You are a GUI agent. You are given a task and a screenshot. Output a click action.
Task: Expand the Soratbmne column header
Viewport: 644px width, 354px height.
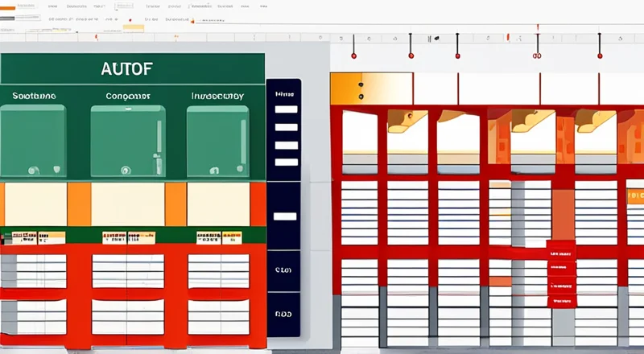34,96
